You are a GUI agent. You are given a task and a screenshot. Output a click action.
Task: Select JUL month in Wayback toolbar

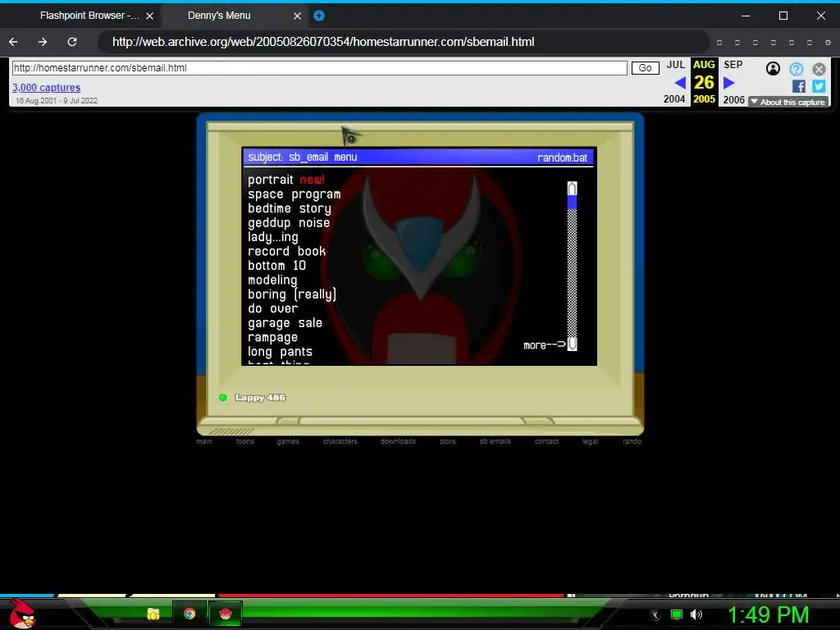676,65
